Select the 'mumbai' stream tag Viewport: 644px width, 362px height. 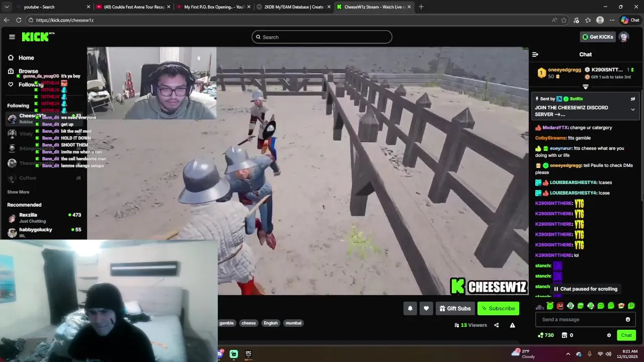coord(293,323)
